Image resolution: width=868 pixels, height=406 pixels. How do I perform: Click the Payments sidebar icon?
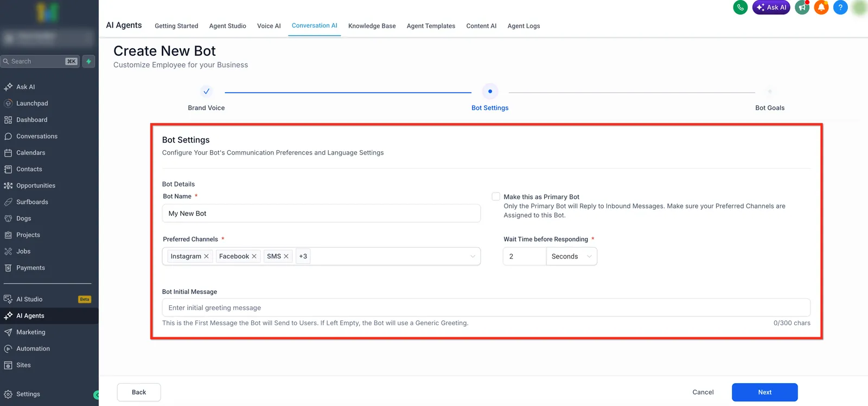[8, 268]
